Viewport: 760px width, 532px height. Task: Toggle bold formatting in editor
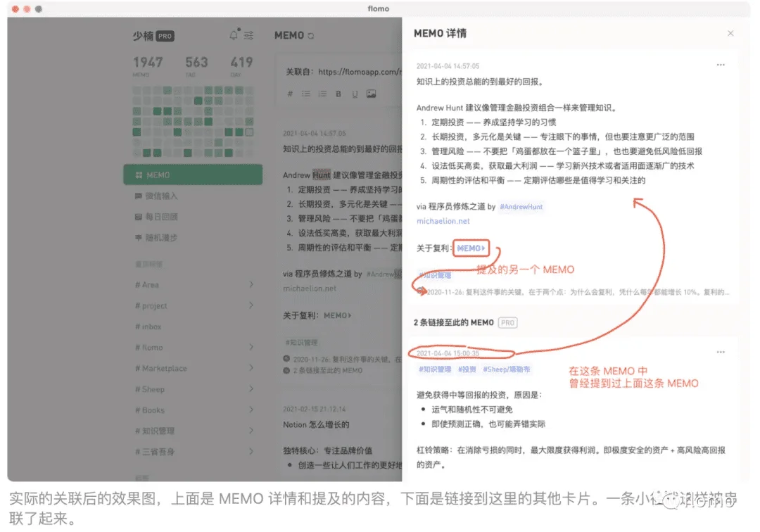tap(338, 94)
